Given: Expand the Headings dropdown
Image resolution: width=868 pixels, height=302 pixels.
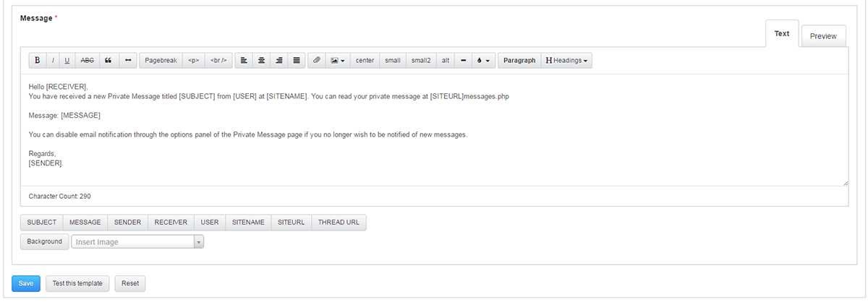Looking at the screenshot, I should (566, 61).
